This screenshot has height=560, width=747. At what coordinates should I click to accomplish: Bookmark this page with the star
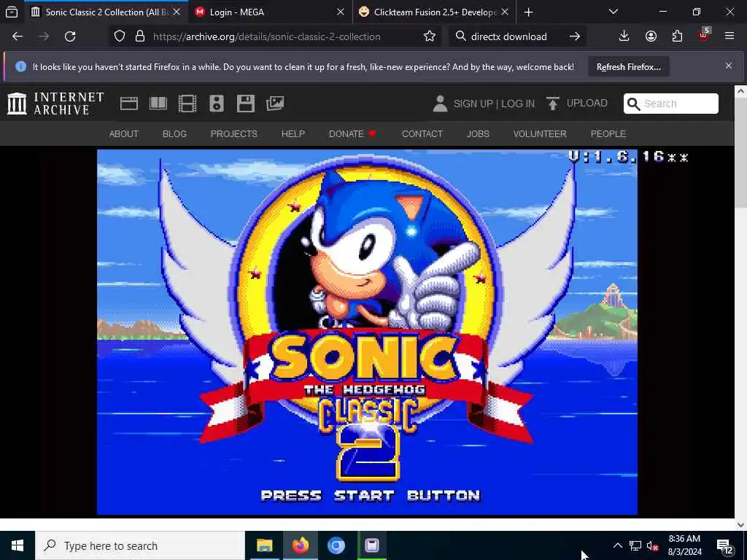[429, 36]
